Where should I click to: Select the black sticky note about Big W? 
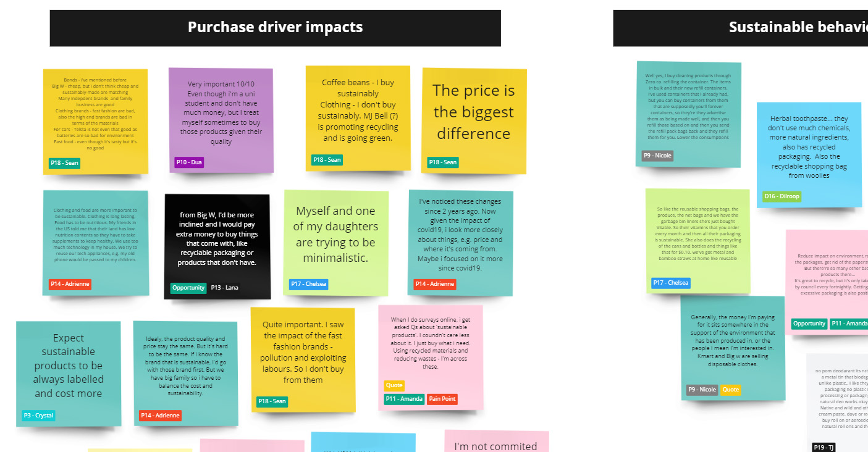click(217, 241)
